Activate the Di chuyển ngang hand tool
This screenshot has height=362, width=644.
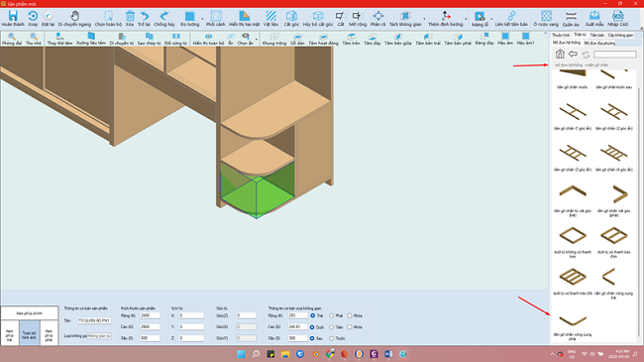(x=74, y=16)
